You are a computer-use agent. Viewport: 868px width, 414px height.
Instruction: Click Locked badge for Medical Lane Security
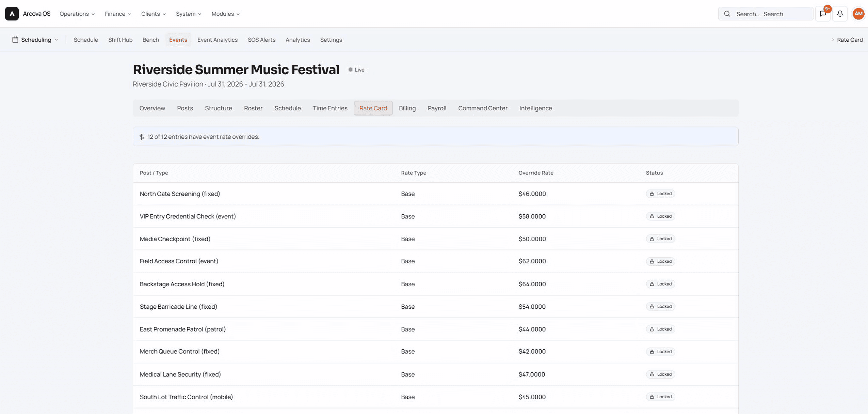660,374
